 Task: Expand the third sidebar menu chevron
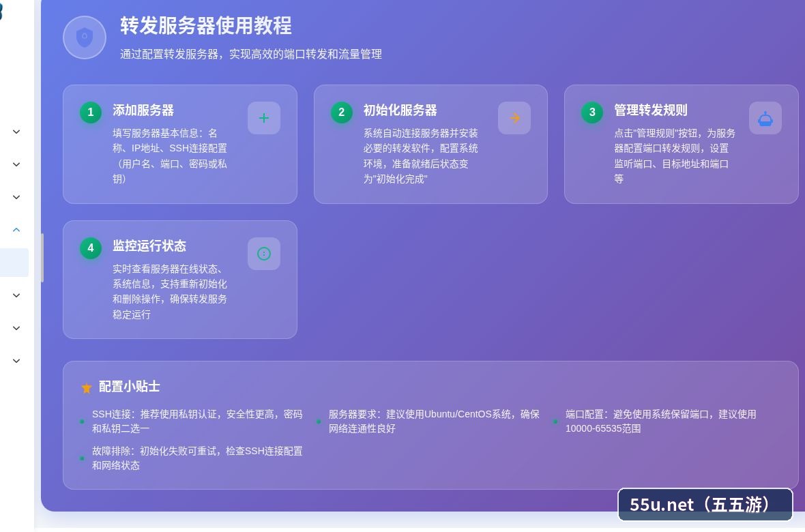click(x=16, y=197)
